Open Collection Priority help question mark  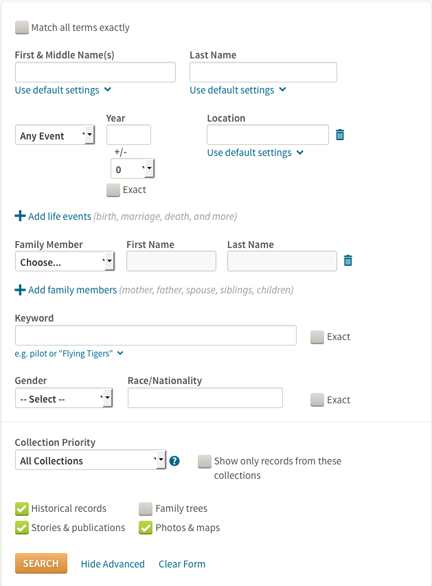tap(175, 461)
